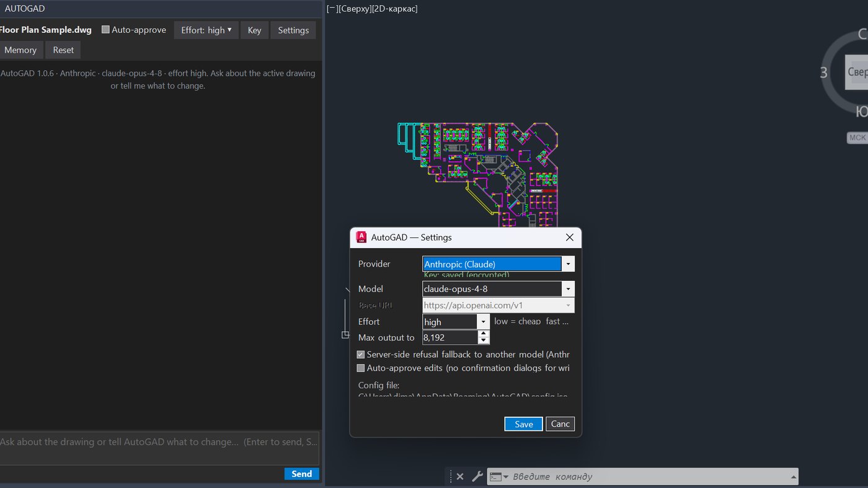Open the Memory button
The height and width of the screenshot is (488, 868).
(x=20, y=50)
